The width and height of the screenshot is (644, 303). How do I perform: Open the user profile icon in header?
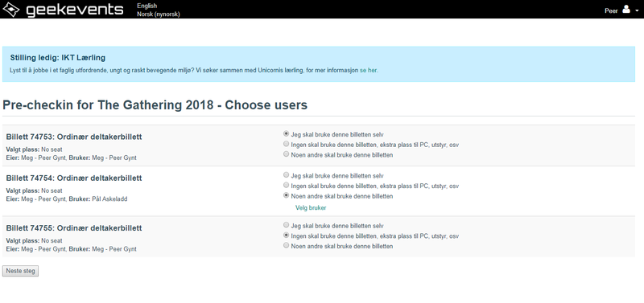pyautogui.click(x=626, y=9)
